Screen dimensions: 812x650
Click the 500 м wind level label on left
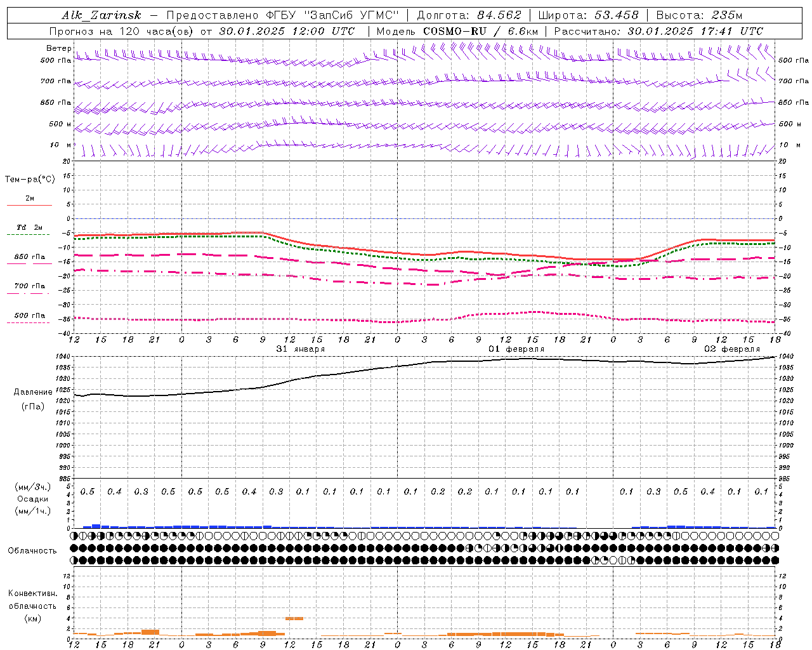coord(60,124)
